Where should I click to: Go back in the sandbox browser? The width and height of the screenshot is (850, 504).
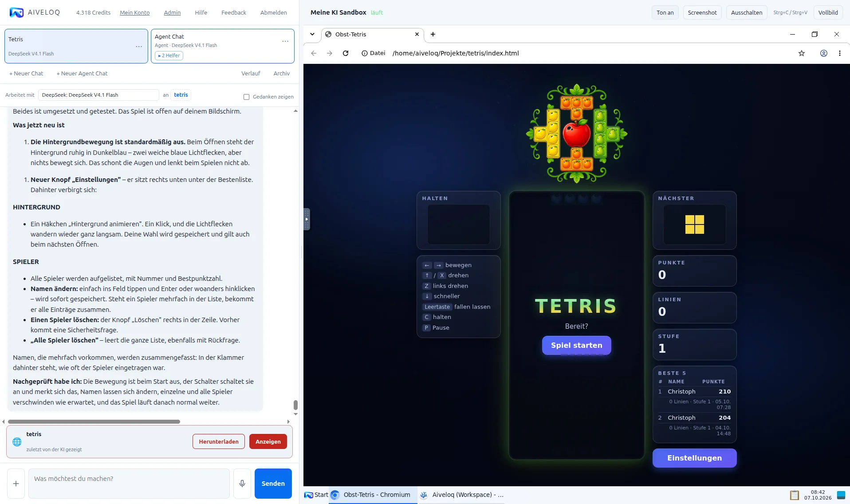[x=314, y=53]
